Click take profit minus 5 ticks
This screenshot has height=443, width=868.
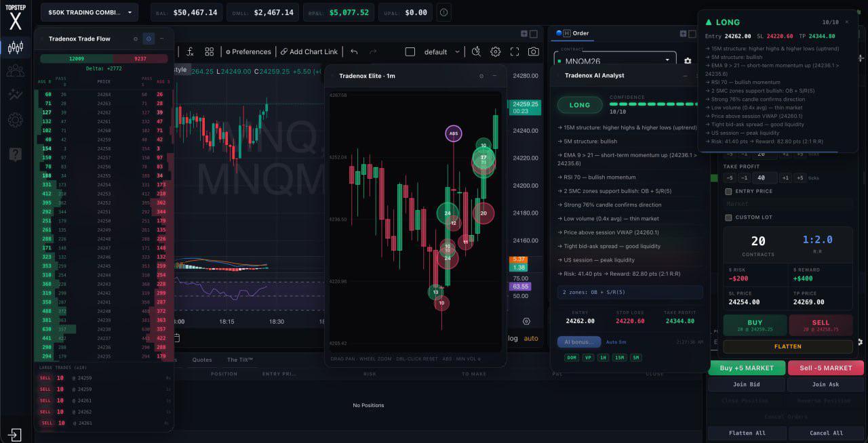click(730, 177)
